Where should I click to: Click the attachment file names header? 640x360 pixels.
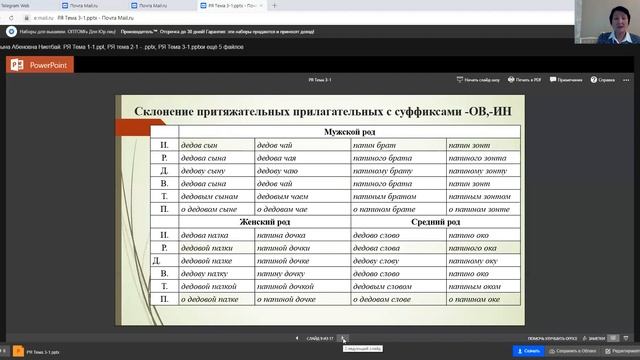coord(122,47)
